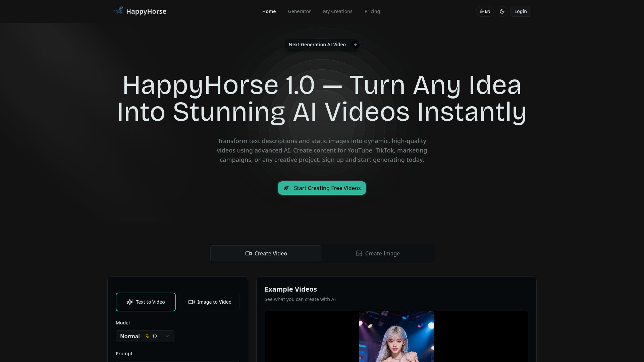Viewport: 644px width, 362px height.
Task: Click the arrow in Next-Generation AI Video banner
Action: [x=355, y=44]
